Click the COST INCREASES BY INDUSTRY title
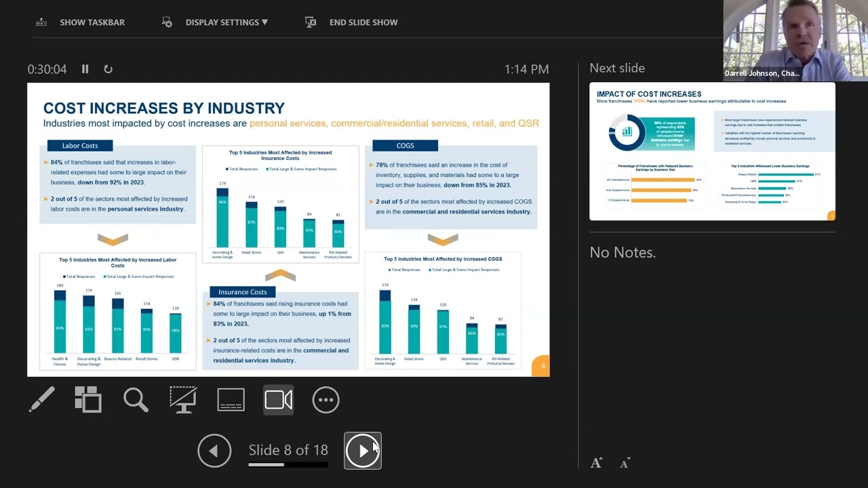This screenshot has width=868, height=488. tap(164, 108)
